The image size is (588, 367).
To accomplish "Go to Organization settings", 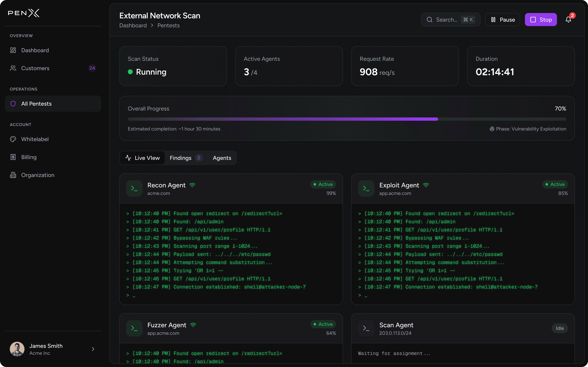I will click(38, 175).
